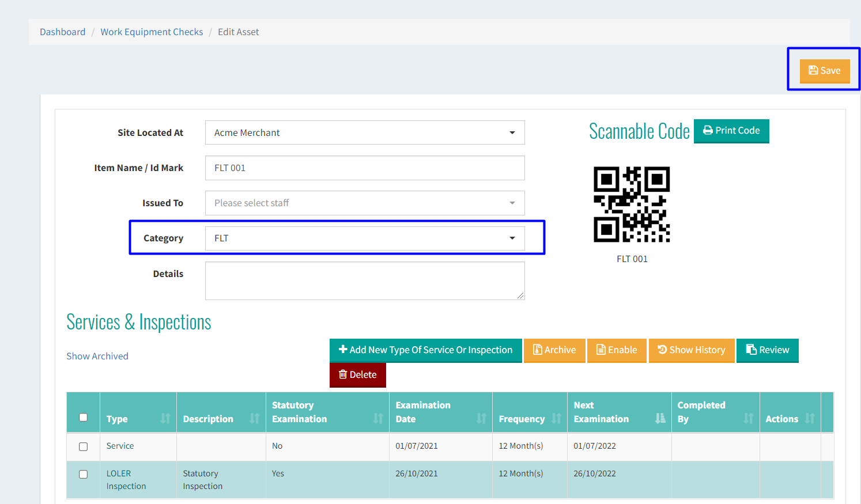Click the Save button
The width and height of the screenshot is (861, 504).
point(825,71)
